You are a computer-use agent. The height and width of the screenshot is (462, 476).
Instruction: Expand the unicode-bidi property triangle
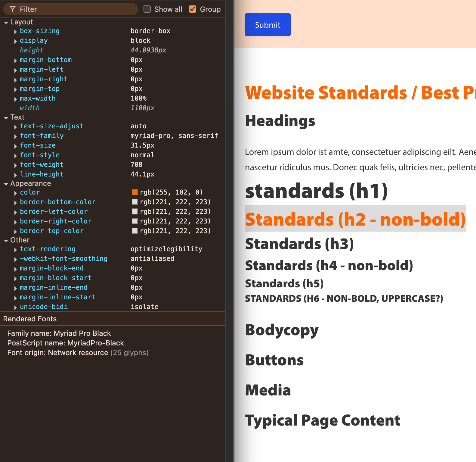[x=15, y=307]
